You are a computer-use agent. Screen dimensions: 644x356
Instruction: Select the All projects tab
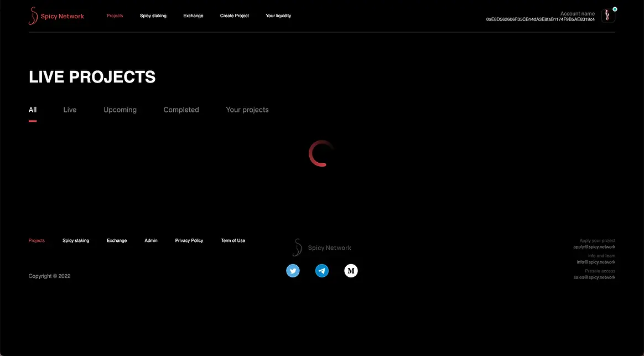tap(33, 110)
